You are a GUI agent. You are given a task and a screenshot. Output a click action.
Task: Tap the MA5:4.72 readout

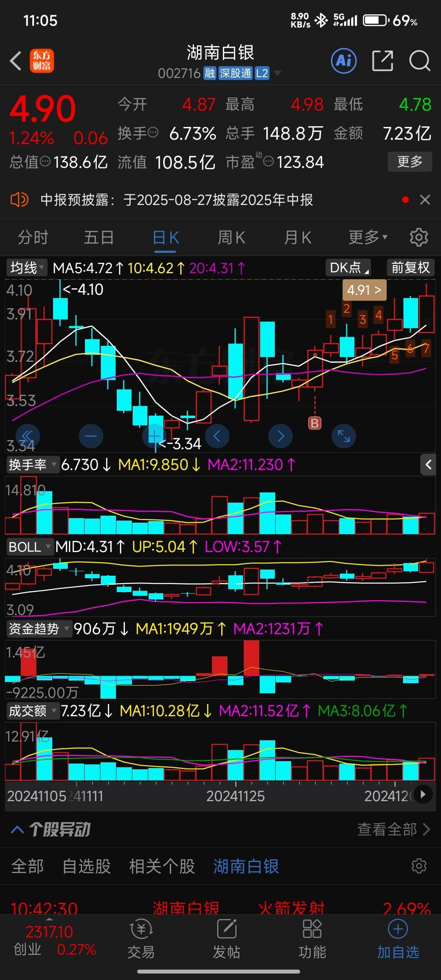[88, 268]
